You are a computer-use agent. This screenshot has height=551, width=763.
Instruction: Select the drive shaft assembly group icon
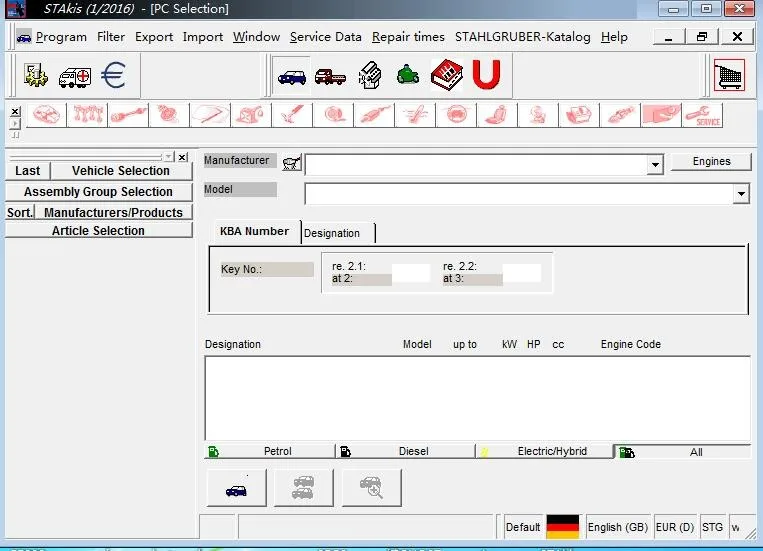pos(128,115)
